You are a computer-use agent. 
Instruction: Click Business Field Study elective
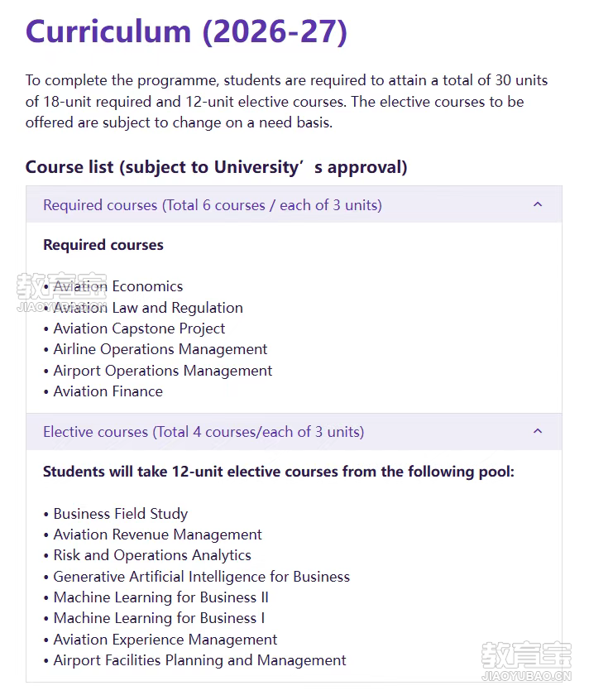[121, 514]
